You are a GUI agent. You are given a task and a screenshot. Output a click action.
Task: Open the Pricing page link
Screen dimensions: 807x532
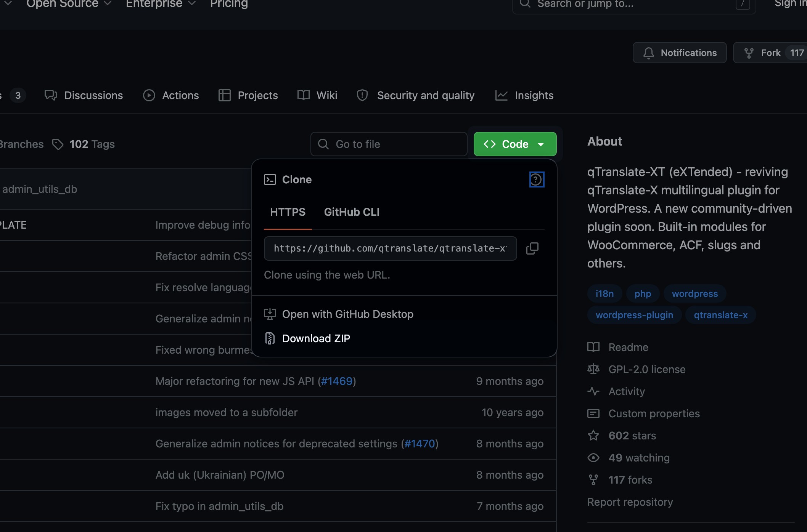point(229,4)
